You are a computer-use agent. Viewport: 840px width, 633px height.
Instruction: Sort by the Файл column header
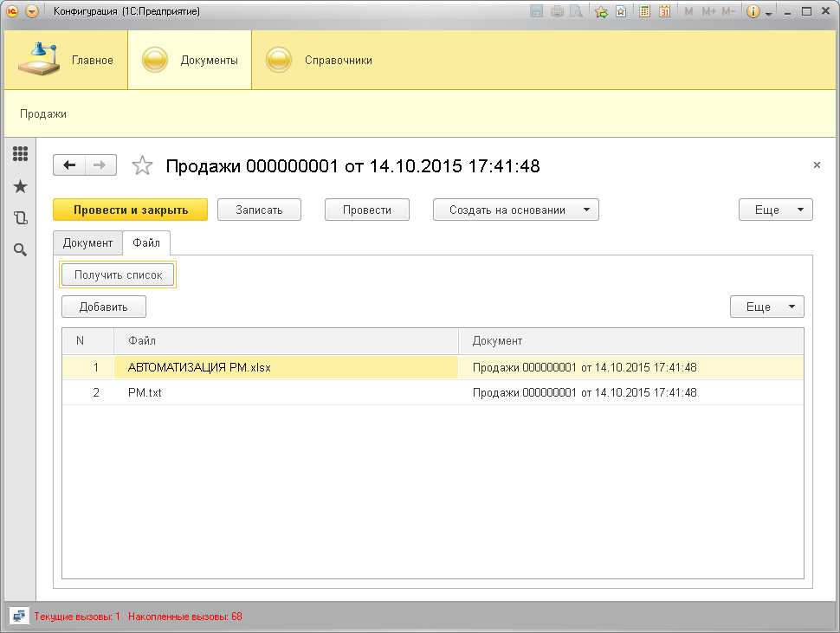tap(286, 341)
